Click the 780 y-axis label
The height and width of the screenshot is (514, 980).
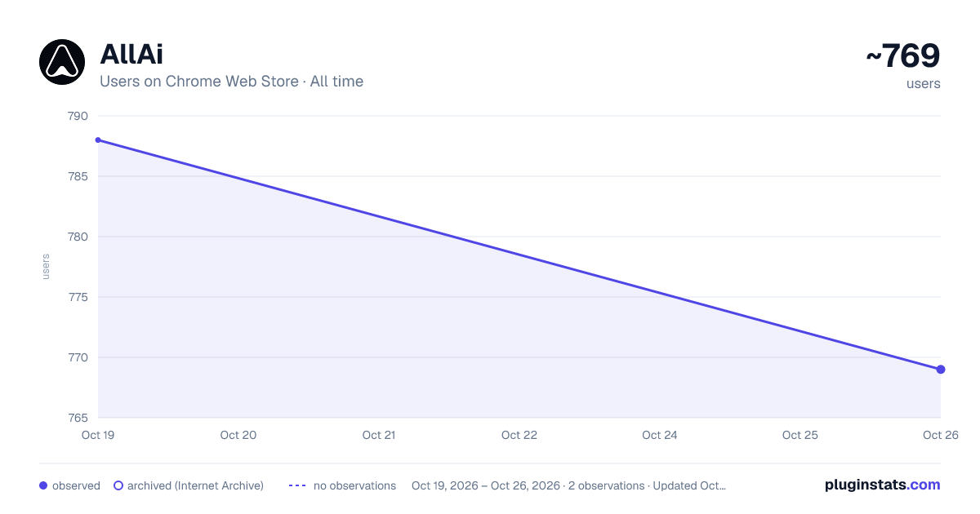click(x=78, y=237)
